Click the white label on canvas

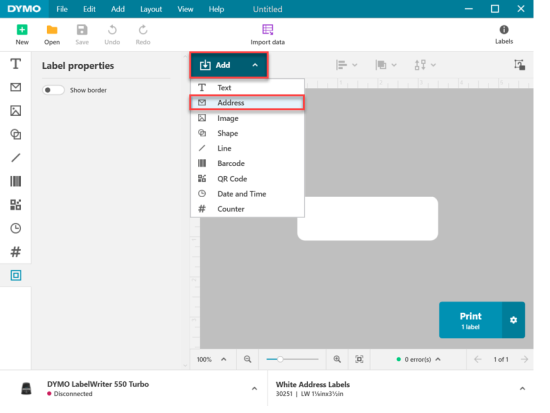pos(368,219)
